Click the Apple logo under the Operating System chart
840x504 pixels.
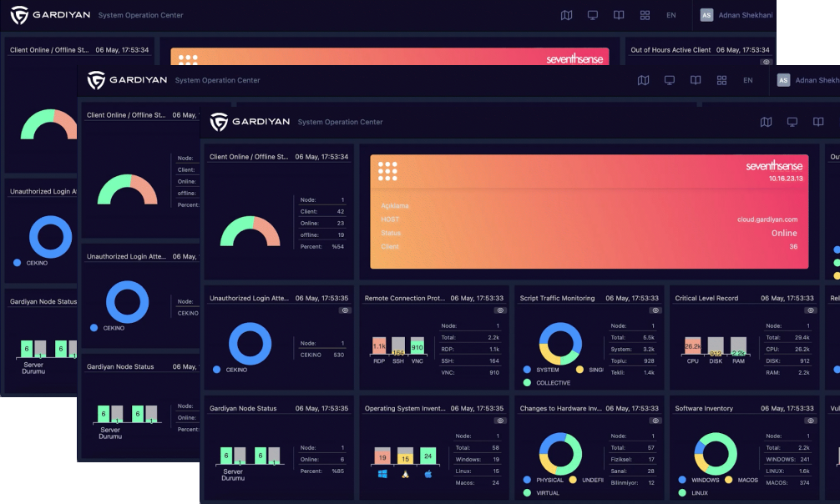[428, 474]
